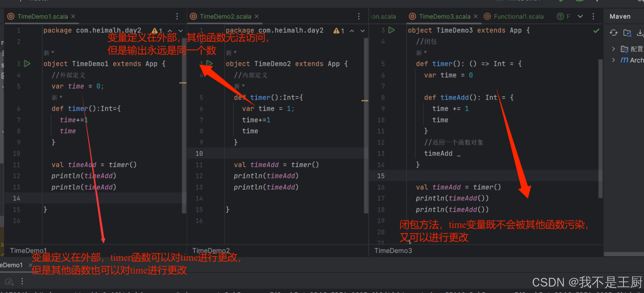Run TimeDemo2 using the gutter run icon
This screenshot has width=644, height=293.
[209, 63]
